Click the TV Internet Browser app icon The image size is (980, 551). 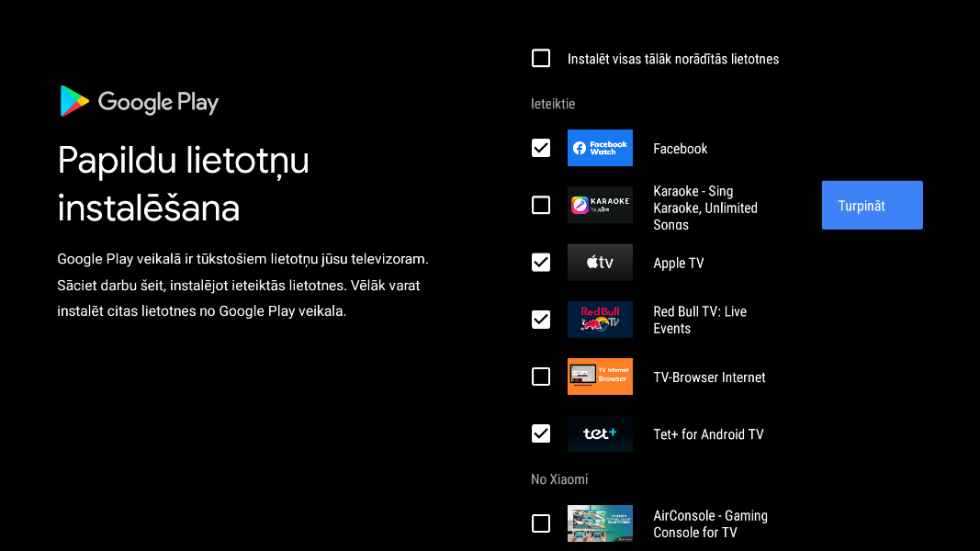pos(600,377)
